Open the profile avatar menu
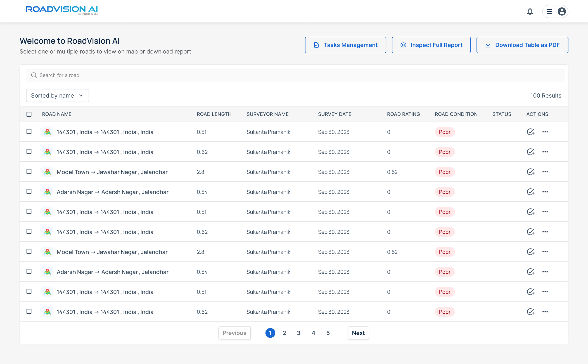Screen dimensions: 588x364 pyautogui.click(x=562, y=11)
